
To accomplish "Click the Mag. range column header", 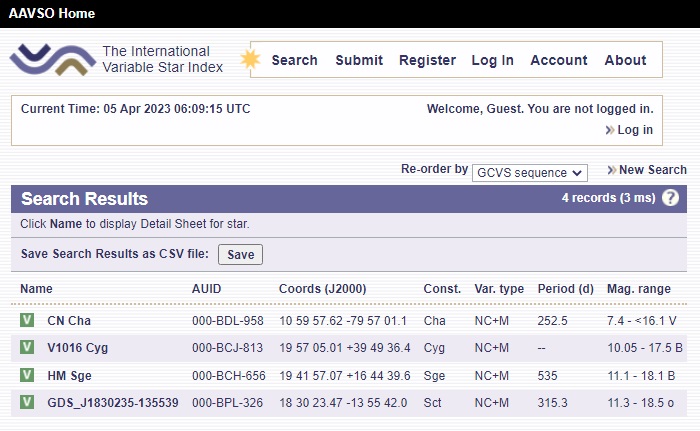I will (x=638, y=289).
